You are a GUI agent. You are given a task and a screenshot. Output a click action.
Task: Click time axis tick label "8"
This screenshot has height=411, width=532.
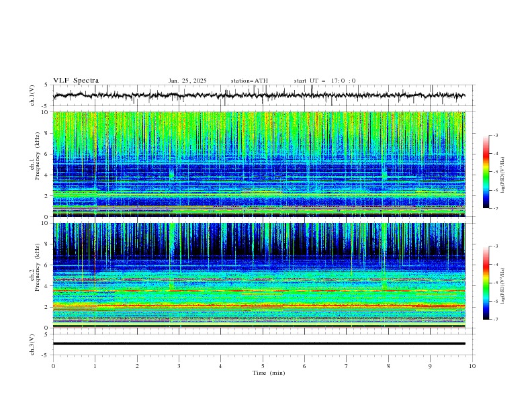coord(388,366)
